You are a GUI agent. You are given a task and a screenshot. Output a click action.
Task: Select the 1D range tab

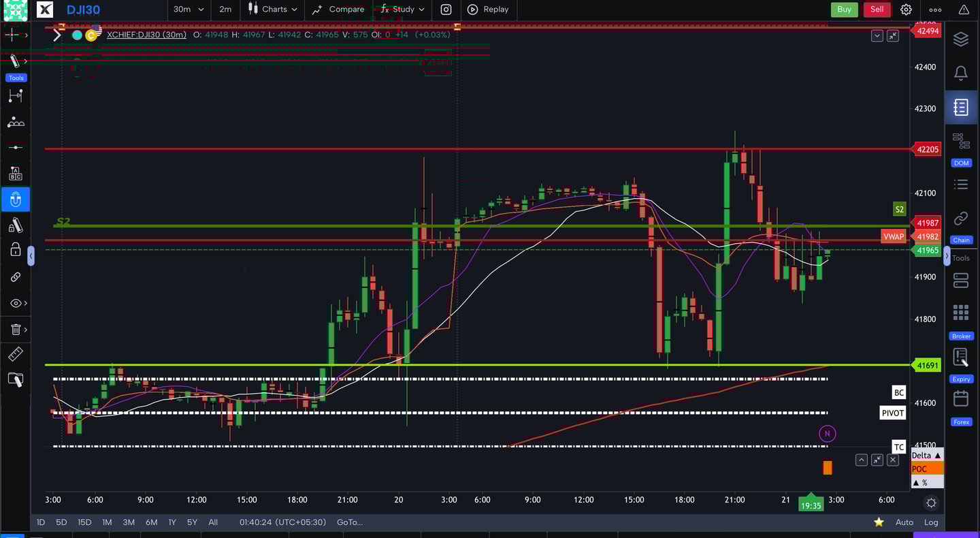click(41, 522)
